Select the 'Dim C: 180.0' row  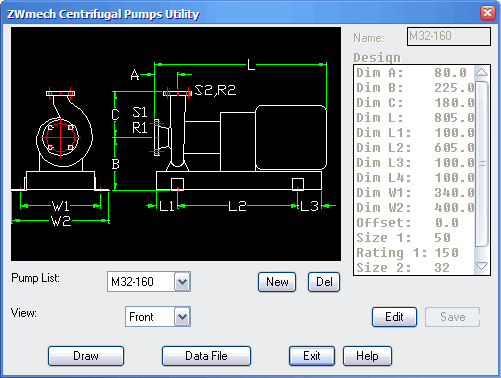point(414,103)
